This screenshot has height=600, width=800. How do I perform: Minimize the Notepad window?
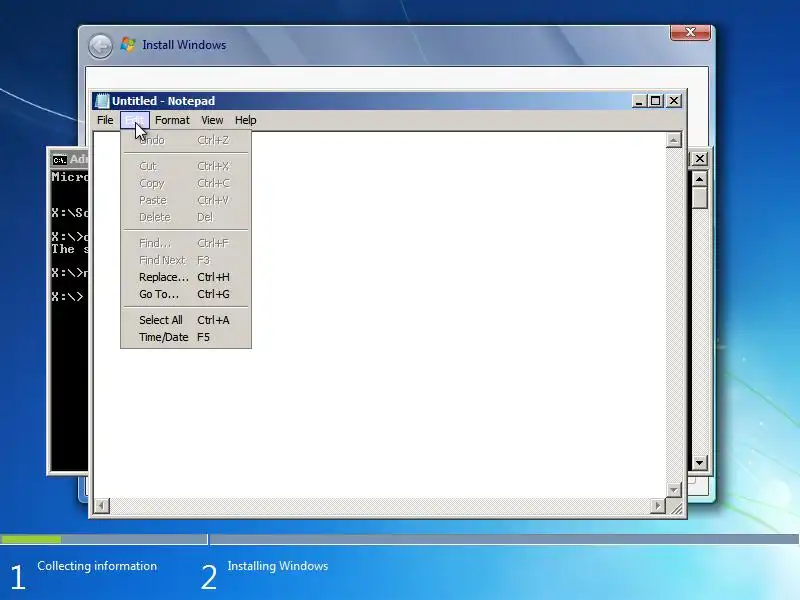[x=639, y=101]
